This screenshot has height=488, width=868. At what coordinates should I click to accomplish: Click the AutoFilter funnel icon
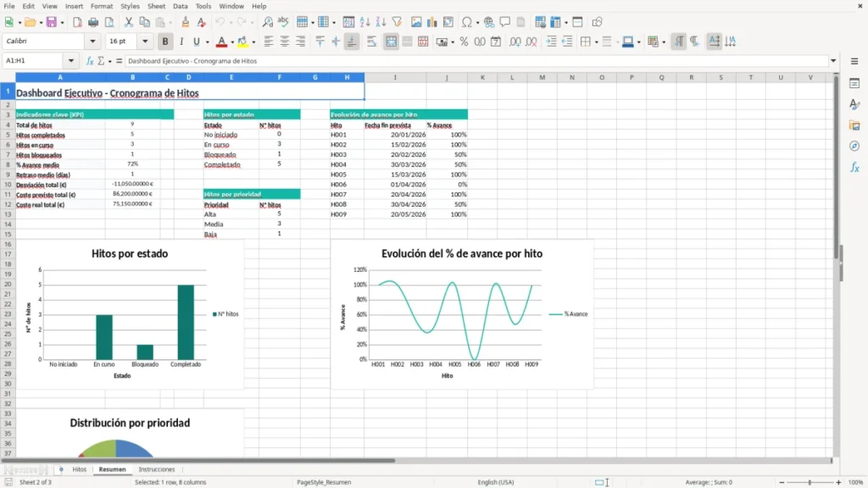coord(397,22)
